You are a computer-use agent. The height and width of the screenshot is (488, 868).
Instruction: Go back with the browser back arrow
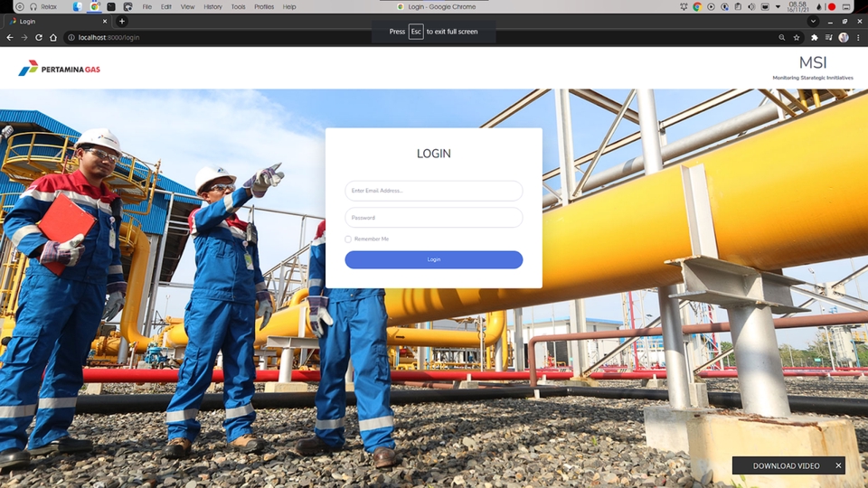click(x=9, y=38)
